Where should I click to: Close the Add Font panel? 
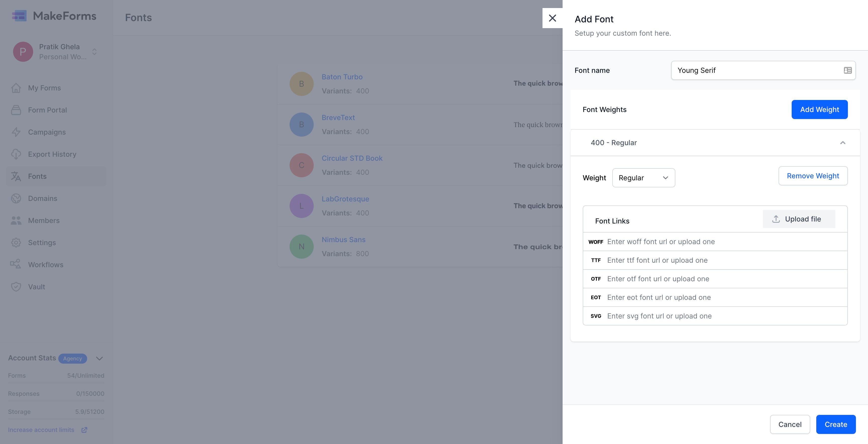pyautogui.click(x=552, y=18)
